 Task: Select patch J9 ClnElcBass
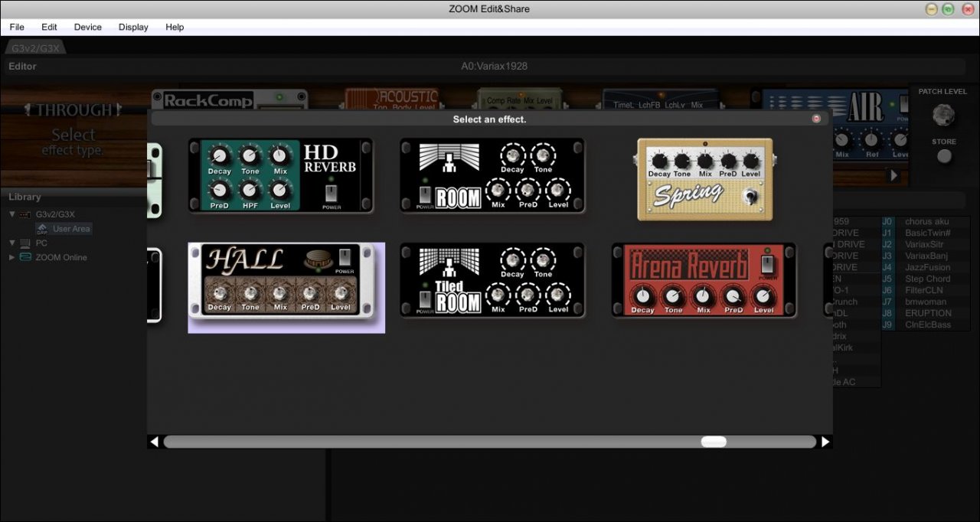pyautogui.click(x=925, y=325)
